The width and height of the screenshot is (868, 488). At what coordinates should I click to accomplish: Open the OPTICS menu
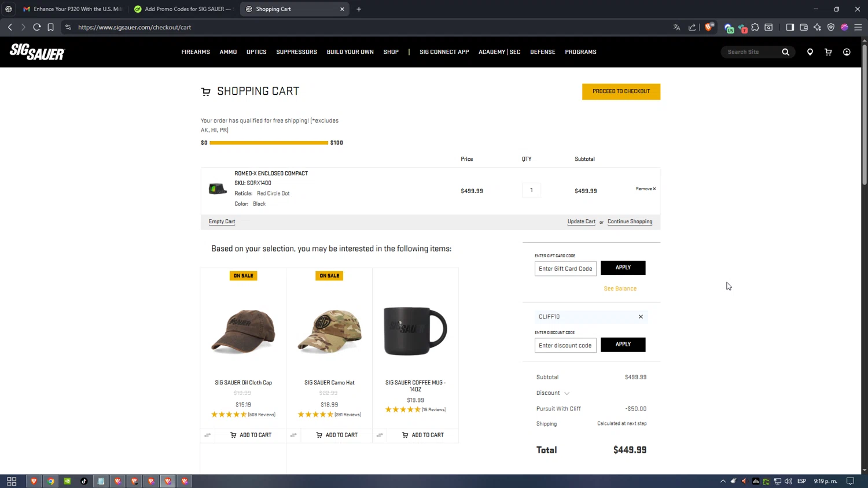[256, 52]
